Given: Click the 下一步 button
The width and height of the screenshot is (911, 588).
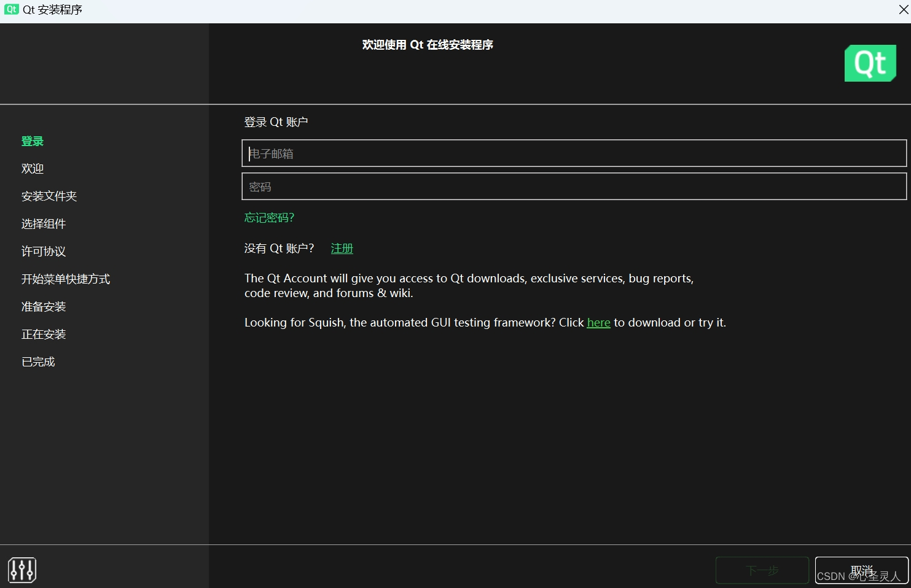Looking at the screenshot, I should tap(762, 570).
